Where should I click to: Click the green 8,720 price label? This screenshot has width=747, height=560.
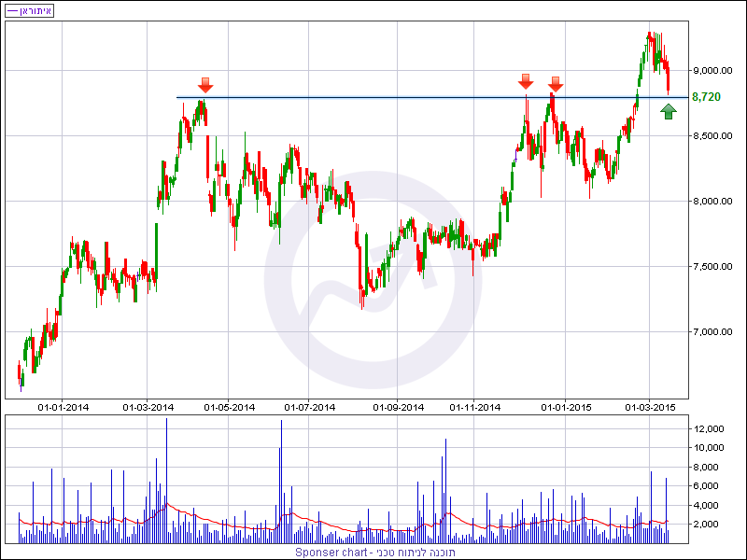[706, 97]
